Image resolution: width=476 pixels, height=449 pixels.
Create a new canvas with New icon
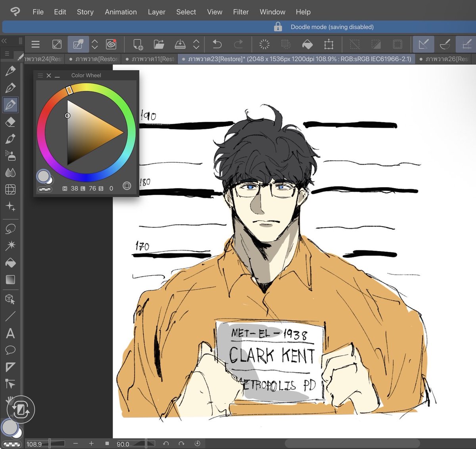coord(138,44)
